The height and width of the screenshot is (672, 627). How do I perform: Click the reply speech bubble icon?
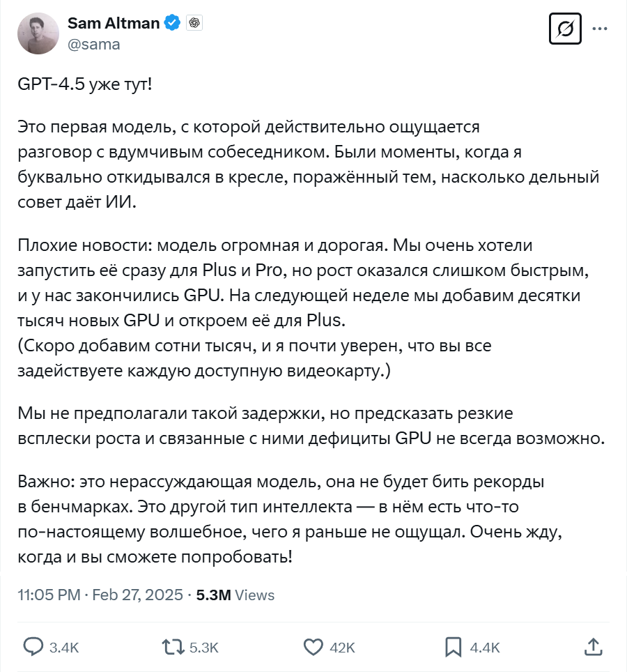tap(33, 647)
